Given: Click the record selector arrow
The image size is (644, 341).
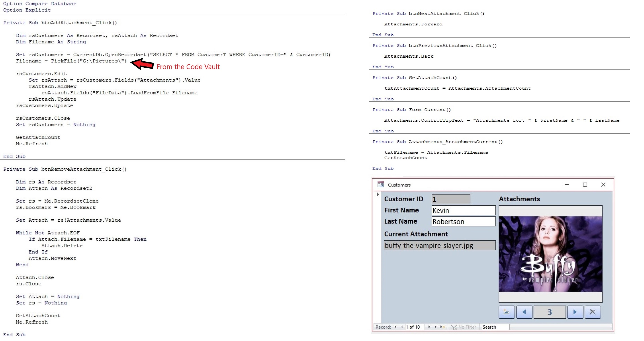Looking at the screenshot, I should tap(378, 194).
